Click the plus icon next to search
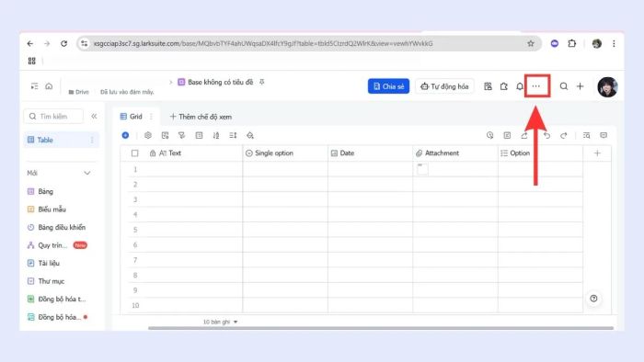 point(580,86)
